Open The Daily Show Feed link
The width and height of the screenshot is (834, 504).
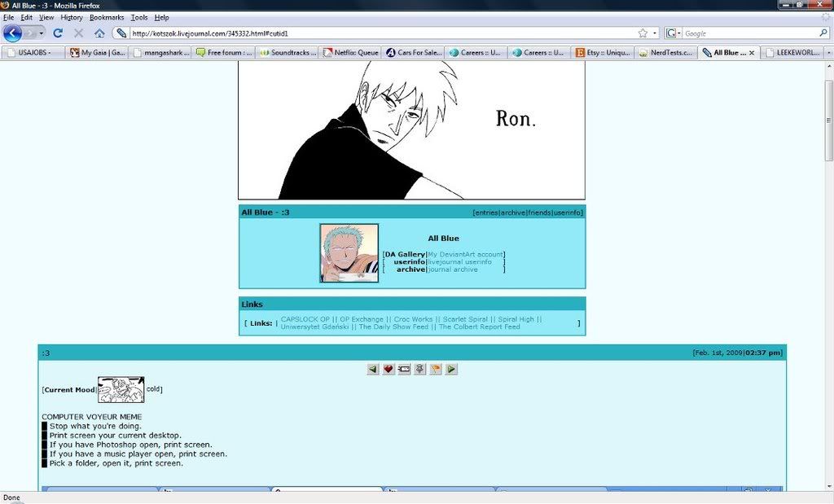pos(393,327)
